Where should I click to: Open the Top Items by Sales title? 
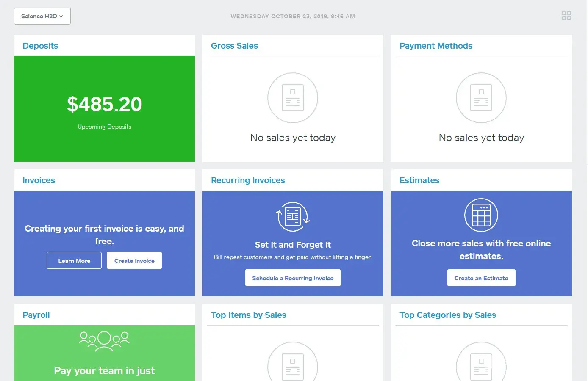249,315
